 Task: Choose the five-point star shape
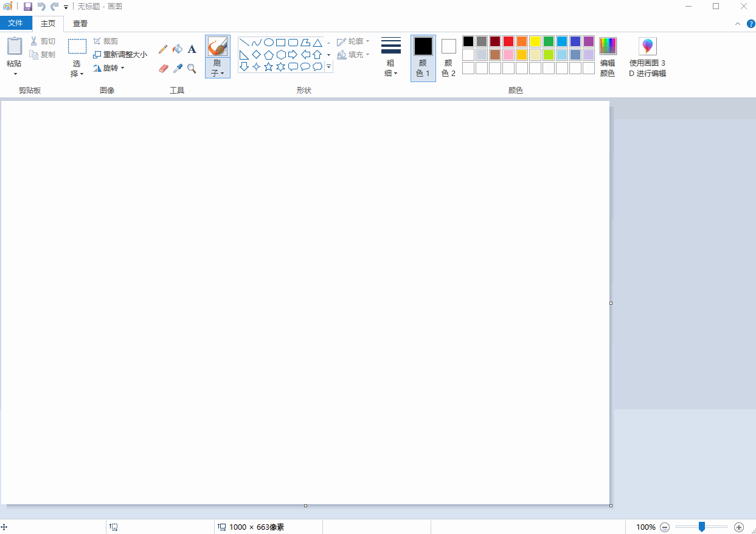coord(268,67)
